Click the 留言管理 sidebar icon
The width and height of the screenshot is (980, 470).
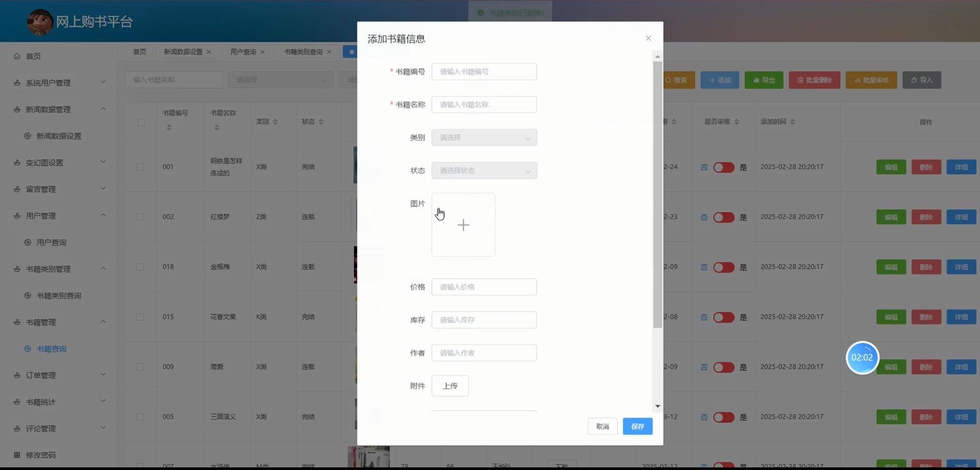pos(17,189)
